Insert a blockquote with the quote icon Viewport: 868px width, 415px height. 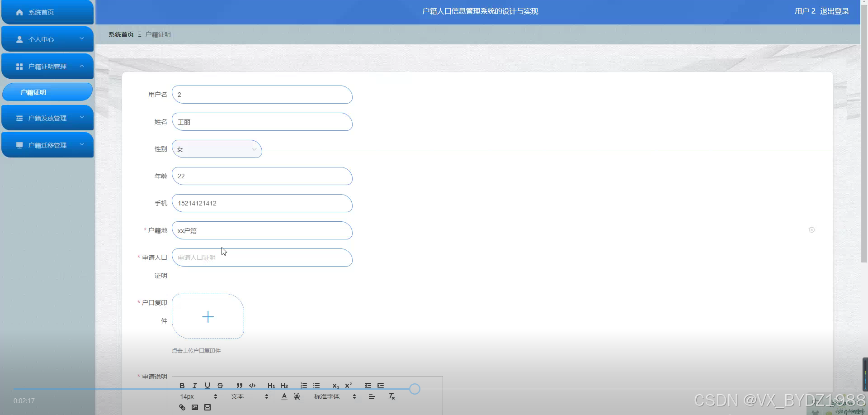[240, 386]
